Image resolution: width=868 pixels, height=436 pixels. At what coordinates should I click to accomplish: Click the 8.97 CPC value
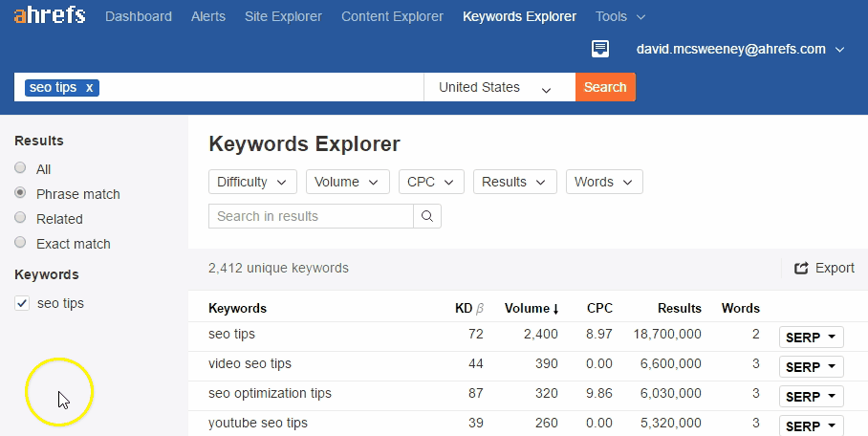[x=599, y=334]
